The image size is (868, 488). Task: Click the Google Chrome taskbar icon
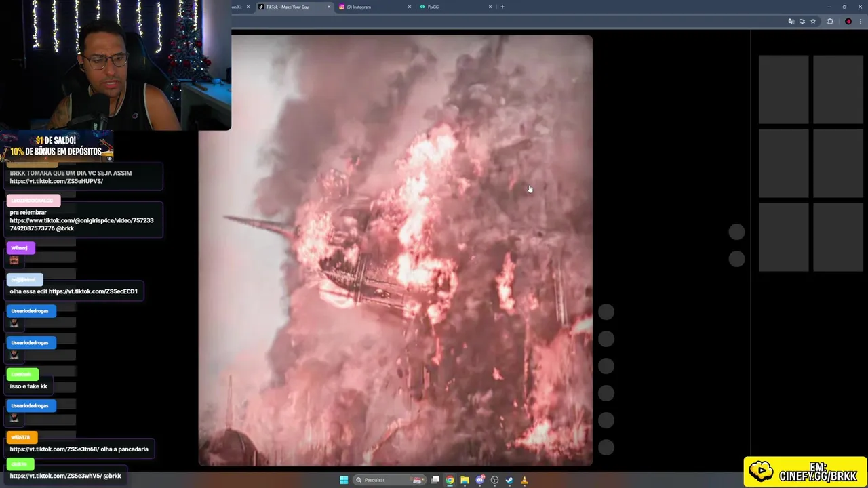(x=450, y=480)
